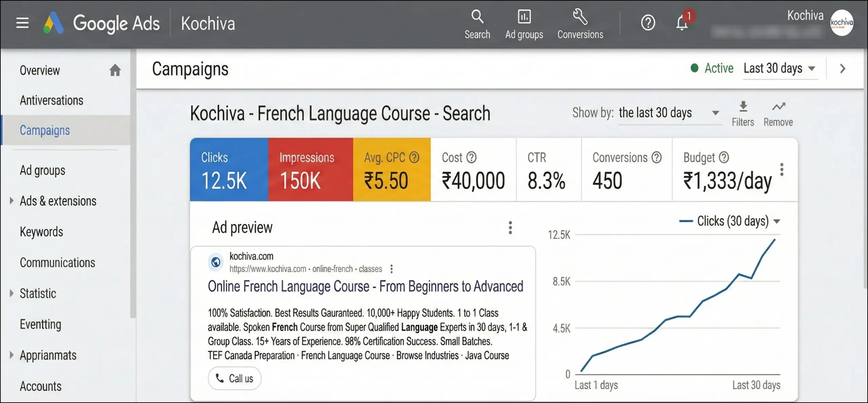Viewport: 868px width, 403px height.
Task: Open the Online French Language Course headline link
Action: [x=365, y=287]
